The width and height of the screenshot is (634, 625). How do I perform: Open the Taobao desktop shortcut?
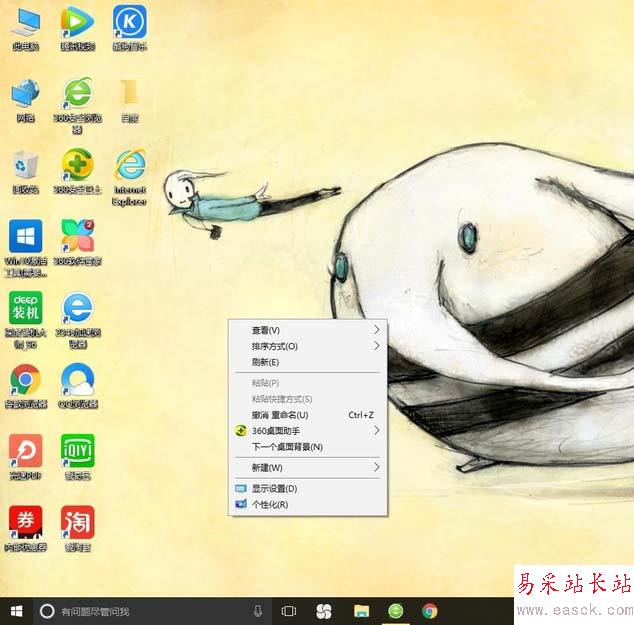pos(77,523)
